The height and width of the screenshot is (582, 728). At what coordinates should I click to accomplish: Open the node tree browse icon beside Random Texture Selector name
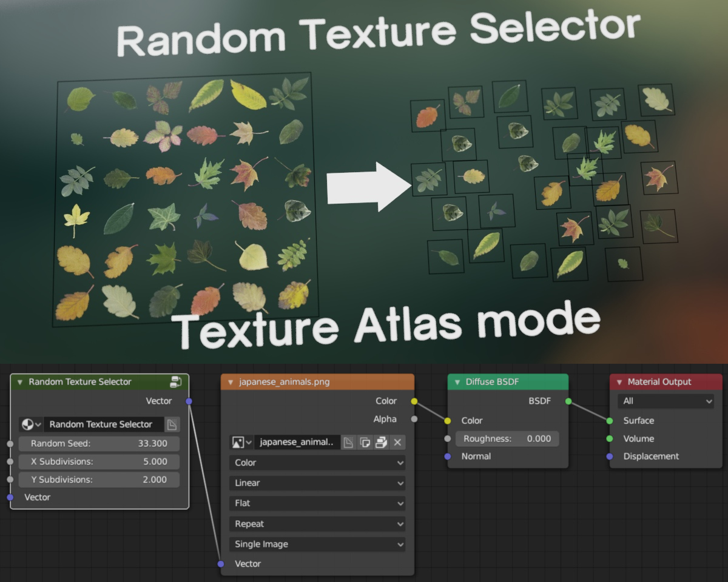click(x=30, y=424)
